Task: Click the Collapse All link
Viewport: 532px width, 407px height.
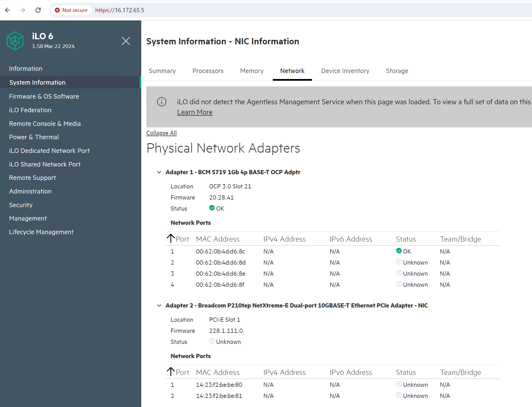Action: pyautogui.click(x=161, y=133)
